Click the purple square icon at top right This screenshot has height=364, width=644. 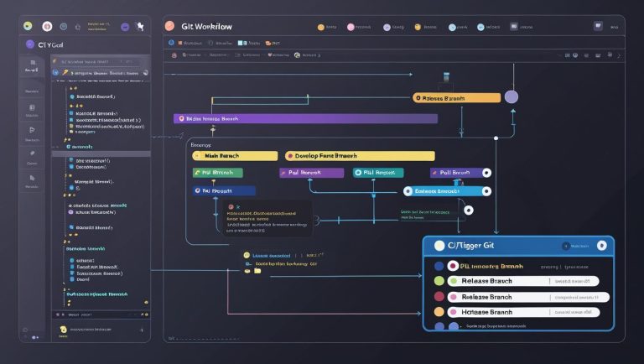click(x=598, y=26)
